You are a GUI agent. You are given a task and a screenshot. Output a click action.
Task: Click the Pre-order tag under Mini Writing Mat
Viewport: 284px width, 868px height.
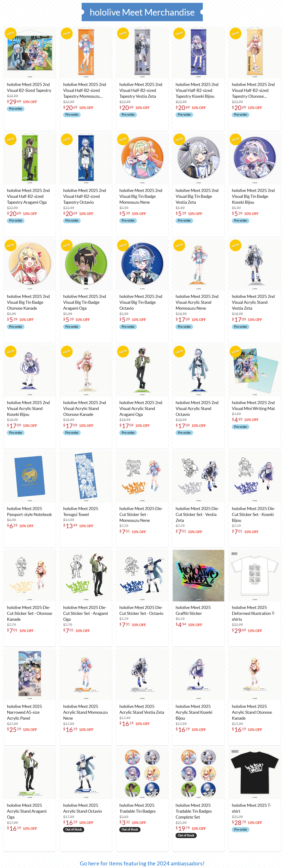[240, 427]
